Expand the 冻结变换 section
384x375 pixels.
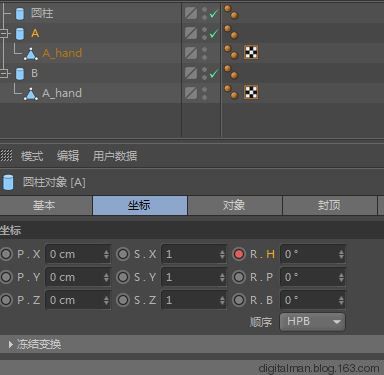pyautogui.click(x=11, y=344)
